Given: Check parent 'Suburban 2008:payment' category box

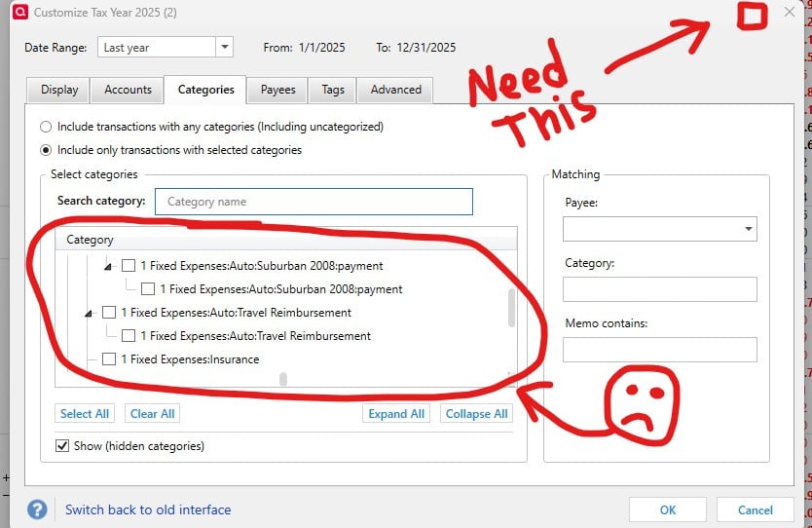Looking at the screenshot, I should 129,266.
